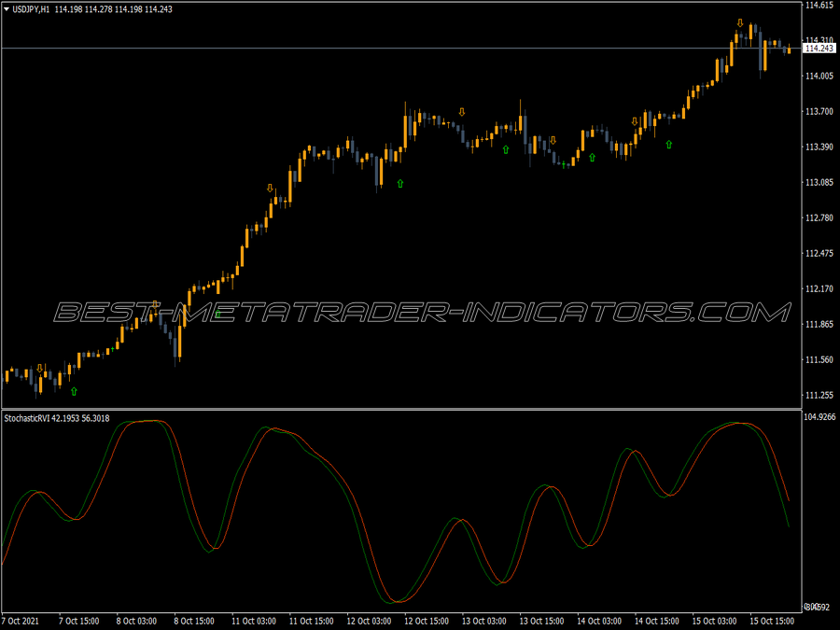
Task: Click price scale value 111.560
Action: pyautogui.click(x=819, y=360)
